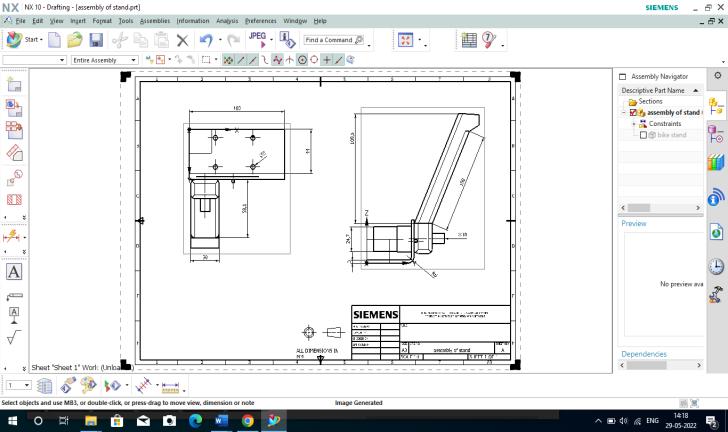Open the Undo list dropdown arrow
The height and width of the screenshot is (432, 728).
(x=220, y=40)
